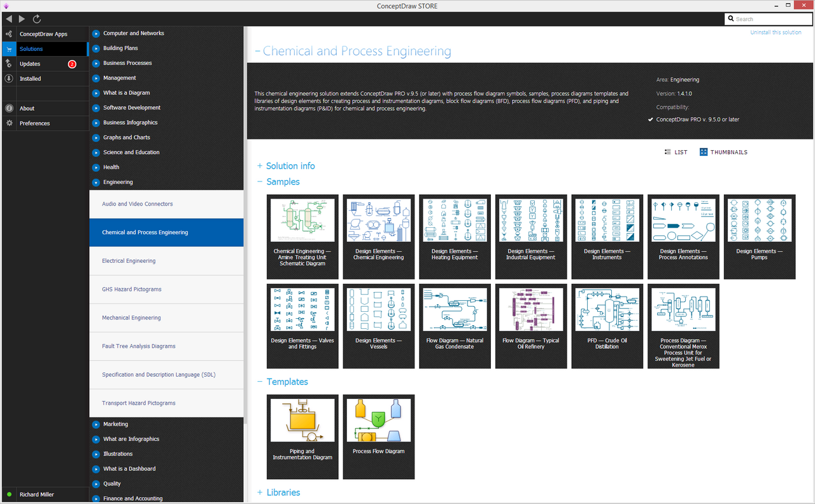Click the Chemical and Process Engineering heading

(357, 52)
